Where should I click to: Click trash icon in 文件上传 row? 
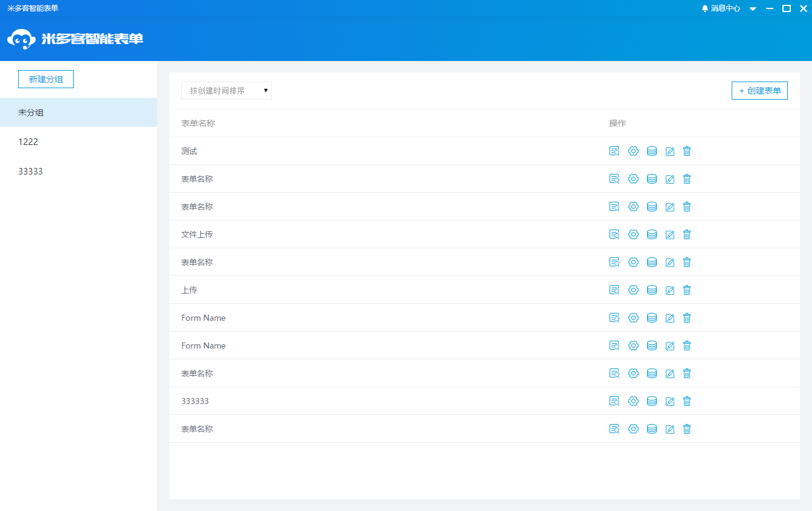click(x=687, y=234)
